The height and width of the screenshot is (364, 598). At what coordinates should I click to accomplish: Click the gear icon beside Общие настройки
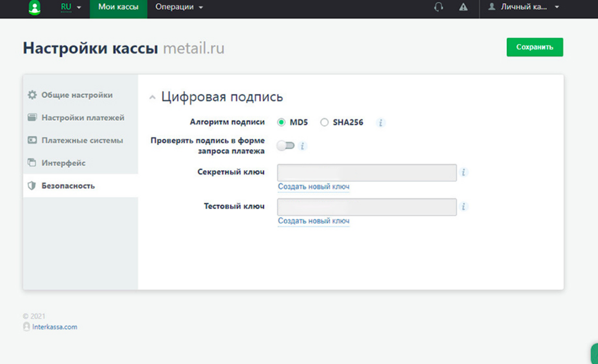click(32, 95)
